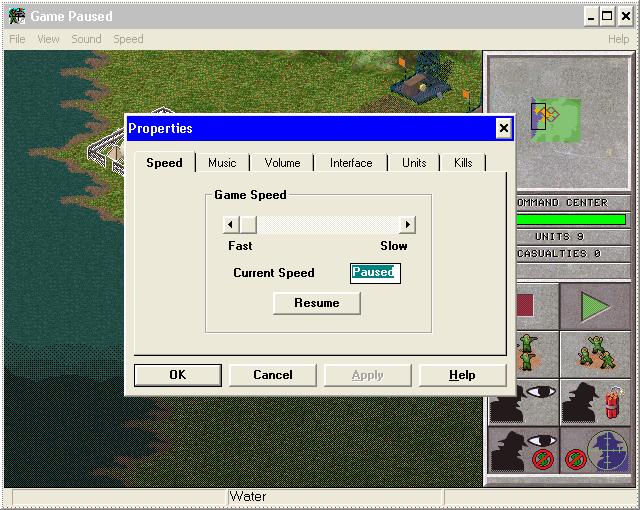Image resolution: width=640 pixels, height=510 pixels.
Task: Confirm the dialog with OK
Action: click(178, 375)
